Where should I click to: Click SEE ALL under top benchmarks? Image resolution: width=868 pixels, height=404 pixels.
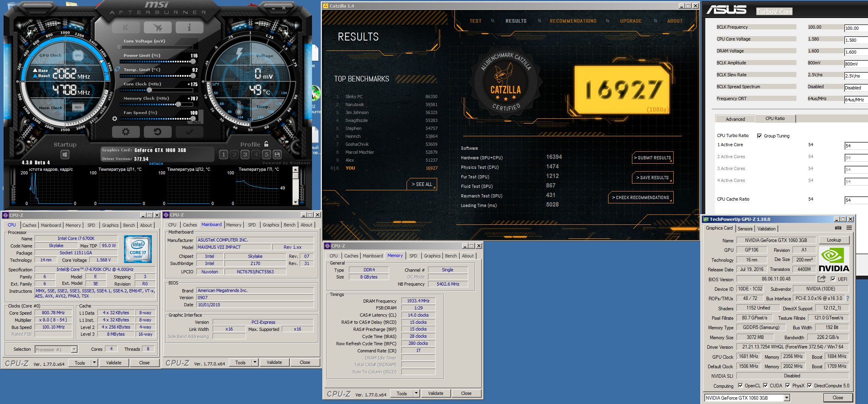coord(422,184)
